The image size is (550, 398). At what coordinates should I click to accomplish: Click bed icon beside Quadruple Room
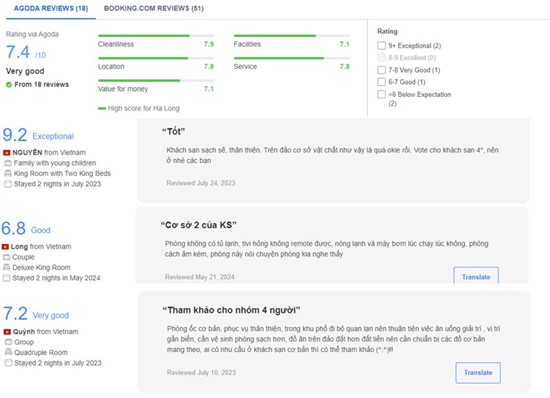(8, 352)
